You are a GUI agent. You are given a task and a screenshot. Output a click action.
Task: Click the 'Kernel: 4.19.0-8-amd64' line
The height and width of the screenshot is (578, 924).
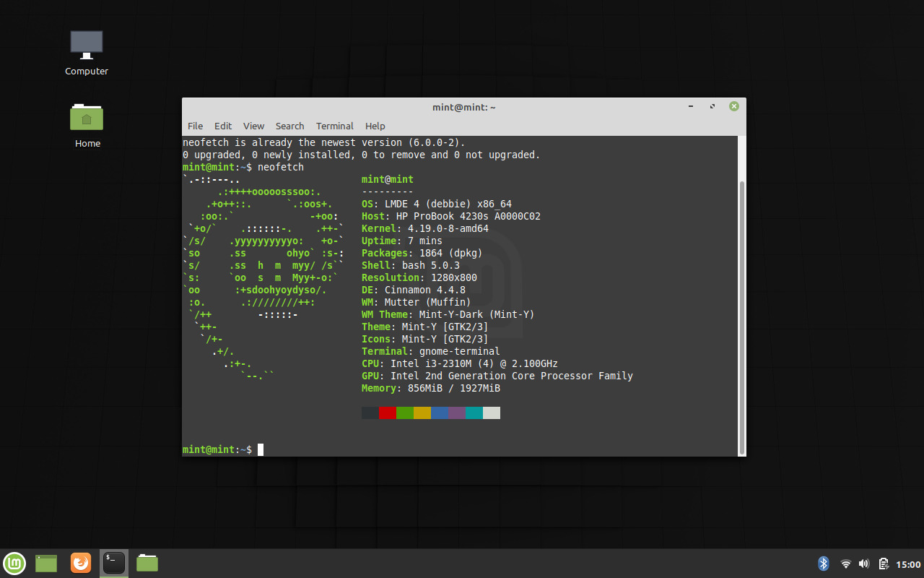425,228
